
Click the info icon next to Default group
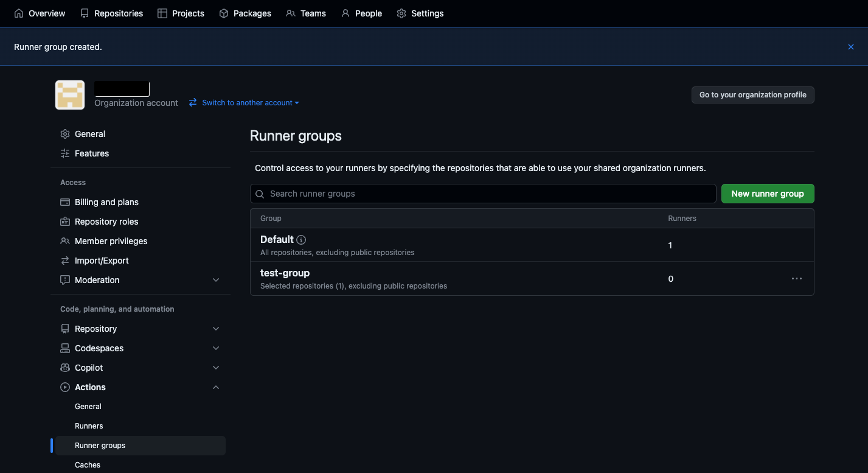tap(301, 239)
